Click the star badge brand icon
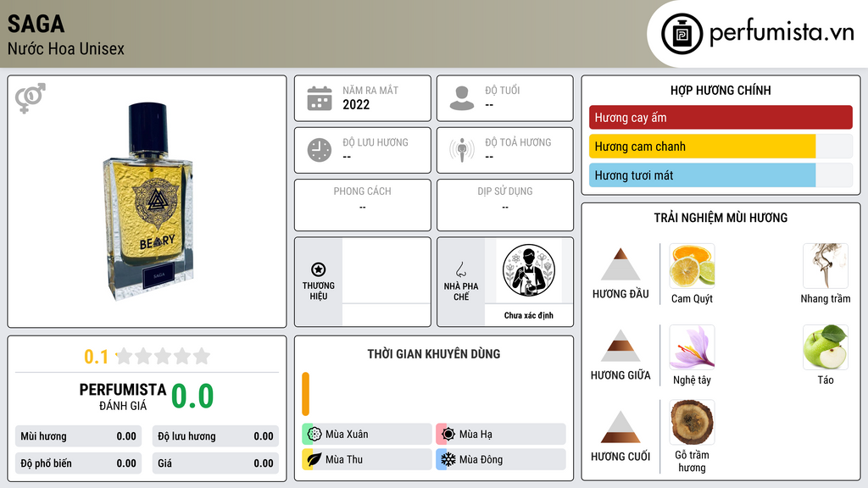The image size is (868, 488). click(x=319, y=269)
